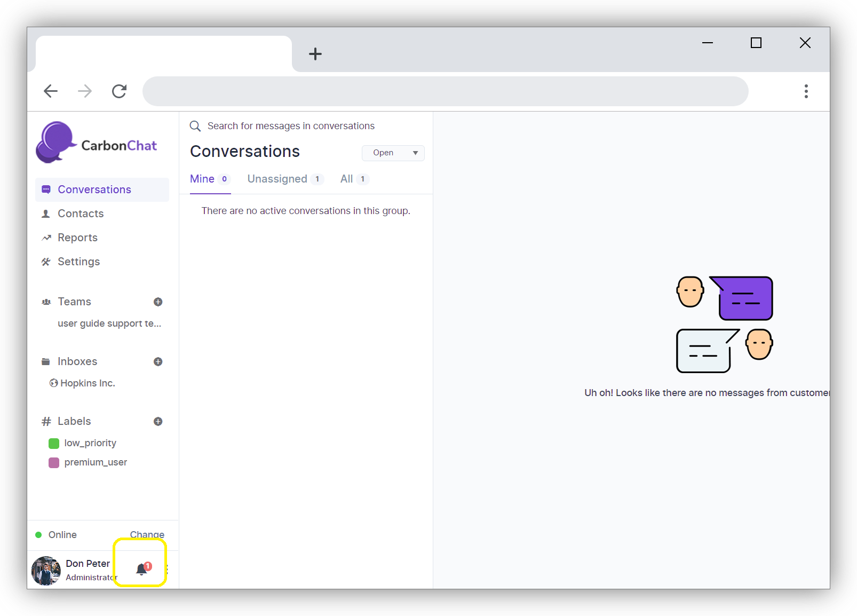
Task: Click the CarbonChat logo
Action: point(97,143)
